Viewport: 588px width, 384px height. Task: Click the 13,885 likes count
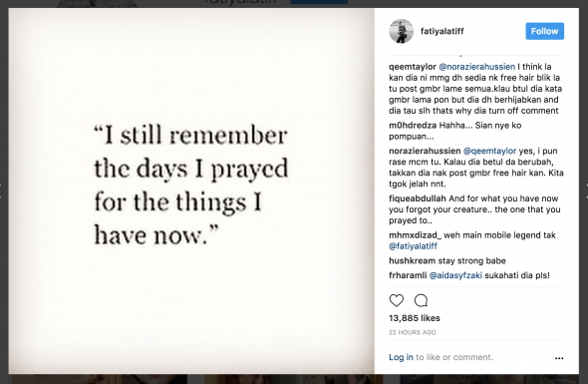coord(415,318)
